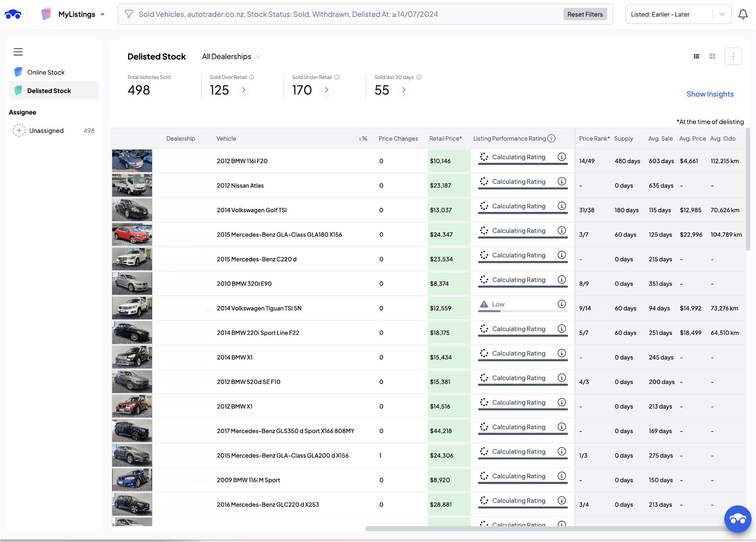
Task: Click price rank 14/49
Action: click(587, 161)
